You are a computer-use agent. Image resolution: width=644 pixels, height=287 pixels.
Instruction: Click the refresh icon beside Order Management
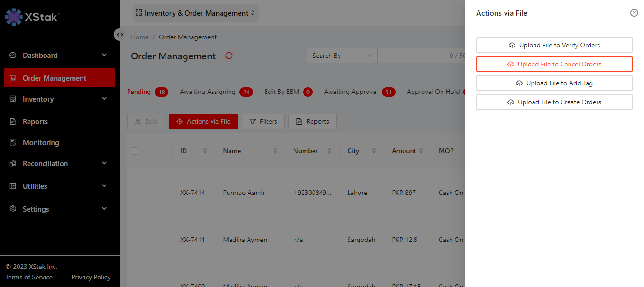click(x=229, y=56)
